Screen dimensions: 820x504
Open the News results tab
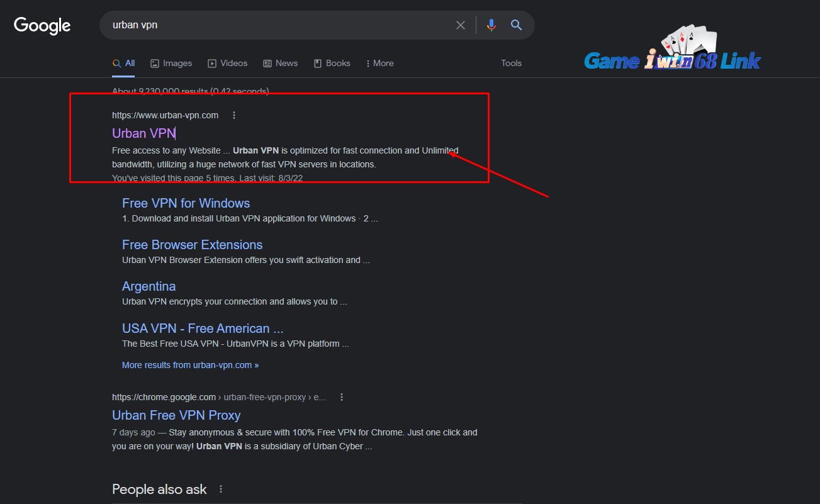(x=280, y=63)
